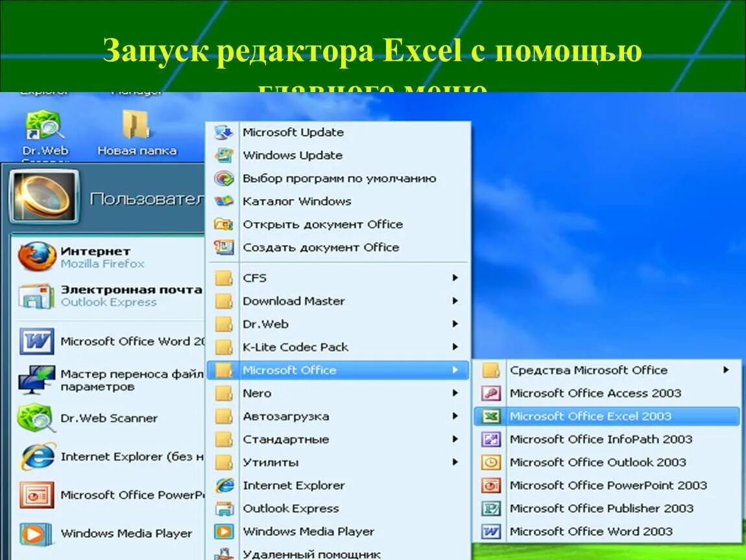
Task: Click the Outlook Express mail icon in pinned list
Action: (x=36, y=296)
